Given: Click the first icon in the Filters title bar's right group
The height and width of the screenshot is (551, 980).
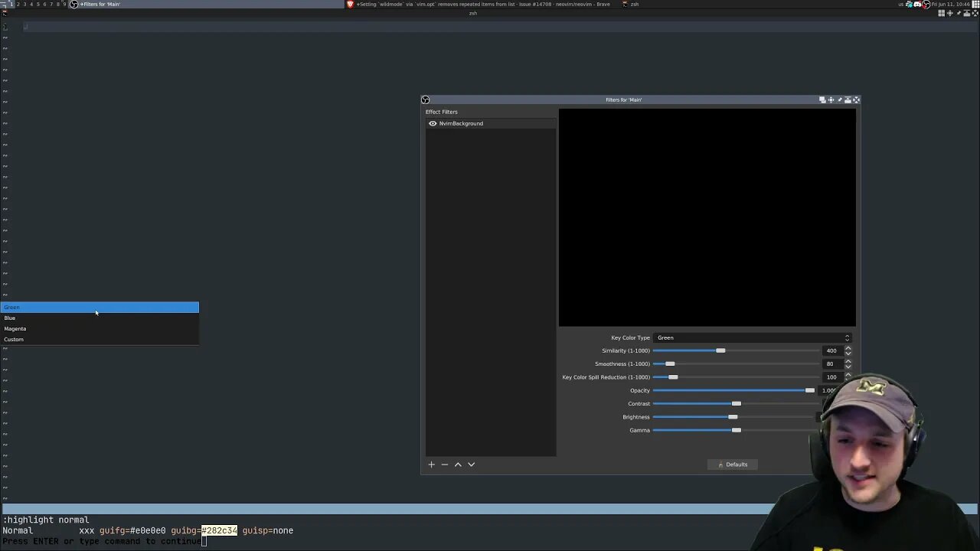Looking at the screenshot, I should tap(822, 99).
